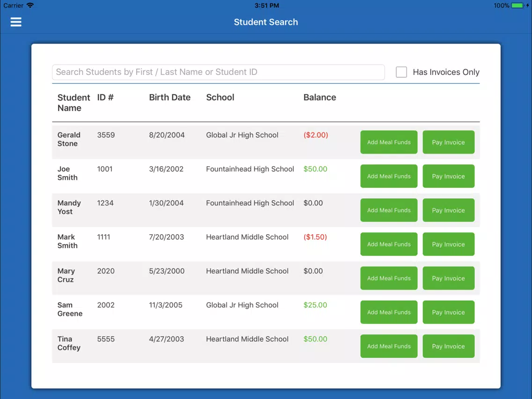532x399 pixels.
Task: Click birth date 1/30/2004
Action: coord(166,203)
